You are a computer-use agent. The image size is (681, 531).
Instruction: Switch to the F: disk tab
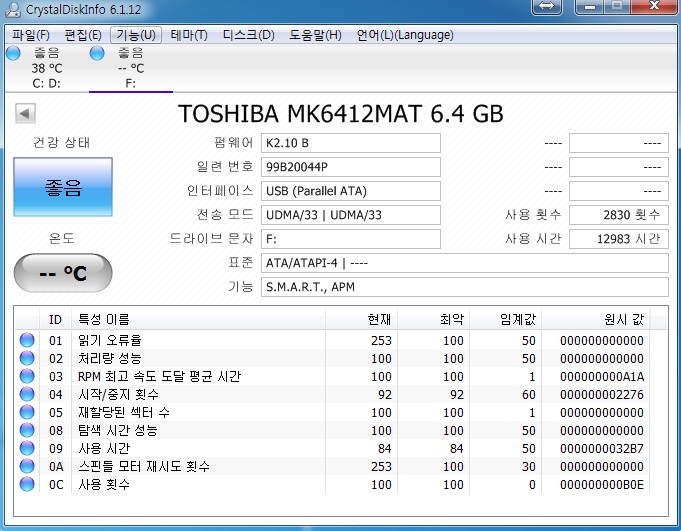coord(131,68)
